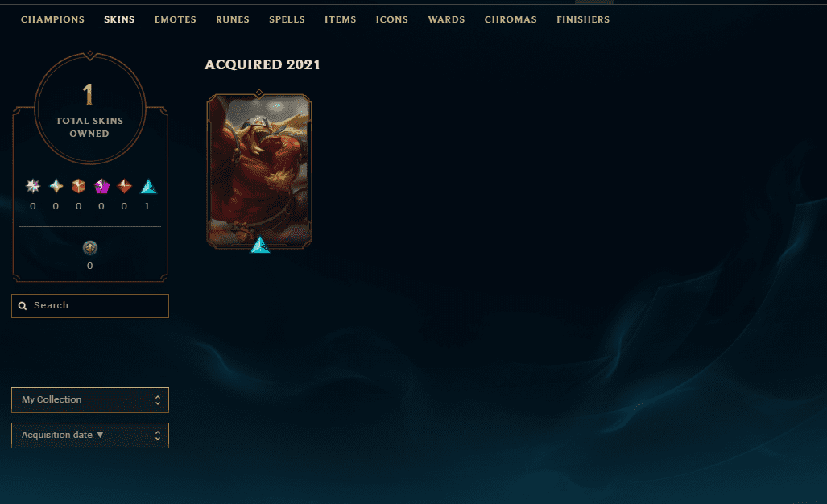Open the My Collection dropdown
This screenshot has height=504, width=827.
tap(90, 400)
